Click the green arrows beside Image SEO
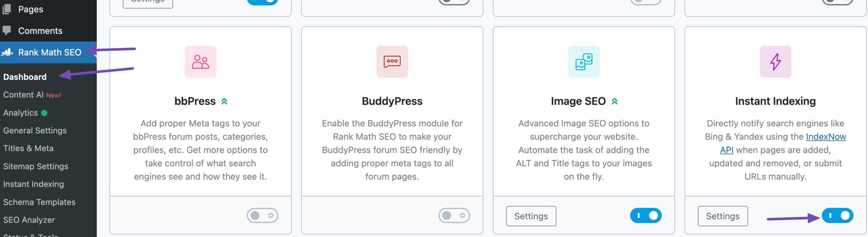This screenshot has width=868, height=237. pos(614,101)
